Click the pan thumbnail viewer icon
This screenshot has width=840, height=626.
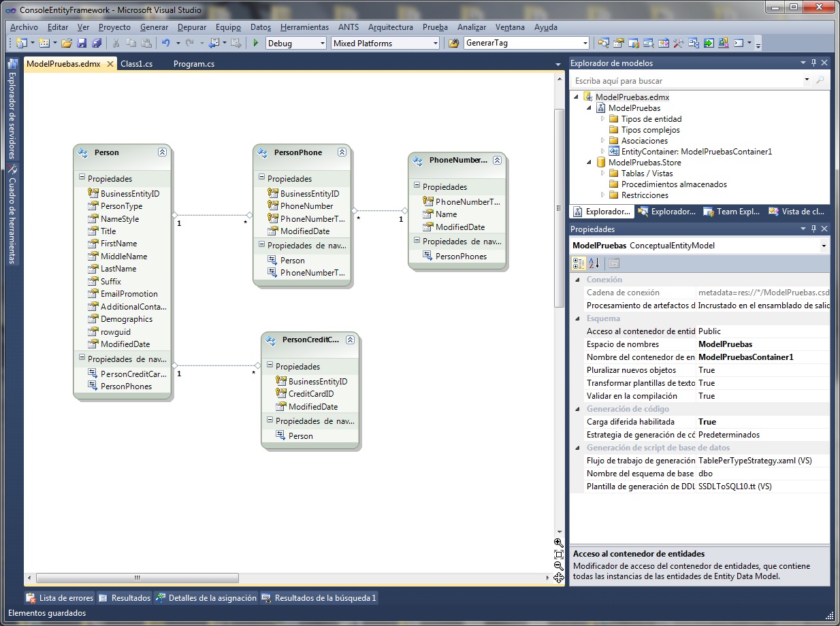coord(559,578)
